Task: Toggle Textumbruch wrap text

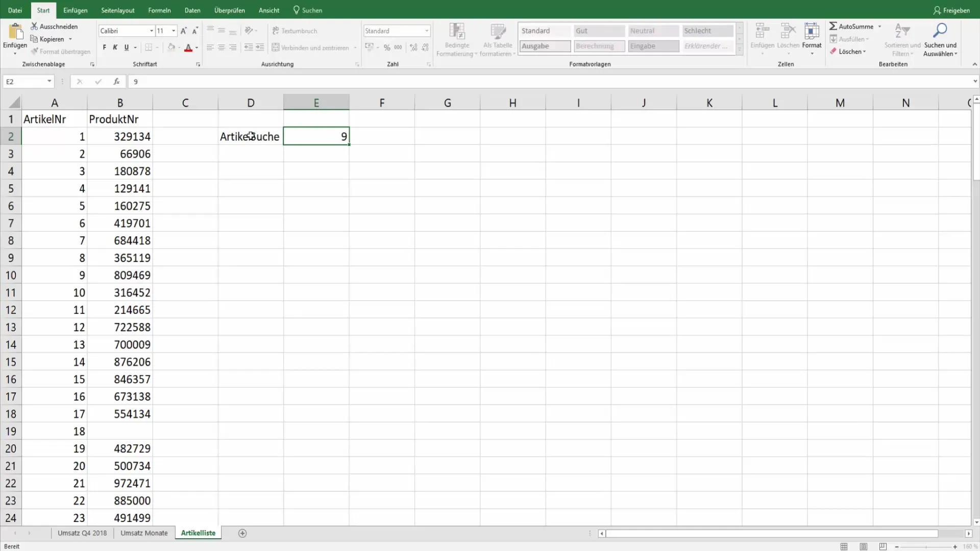Action: pyautogui.click(x=295, y=31)
